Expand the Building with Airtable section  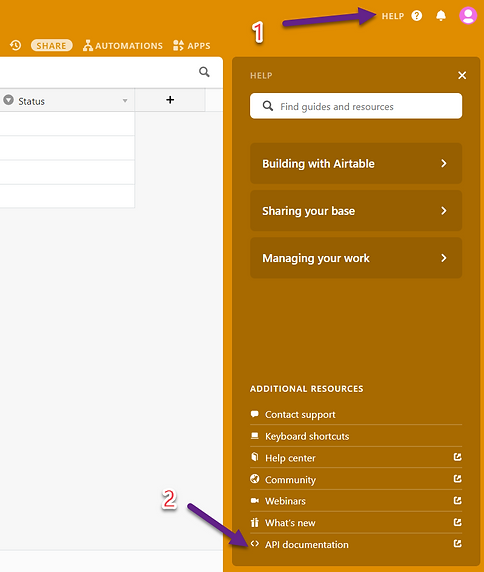(x=356, y=163)
